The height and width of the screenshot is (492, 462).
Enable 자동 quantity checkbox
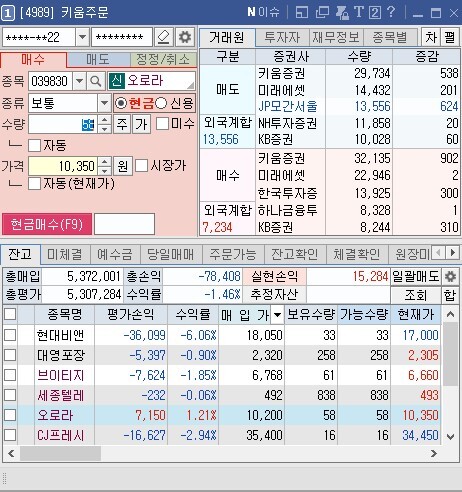(x=34, y=146)
